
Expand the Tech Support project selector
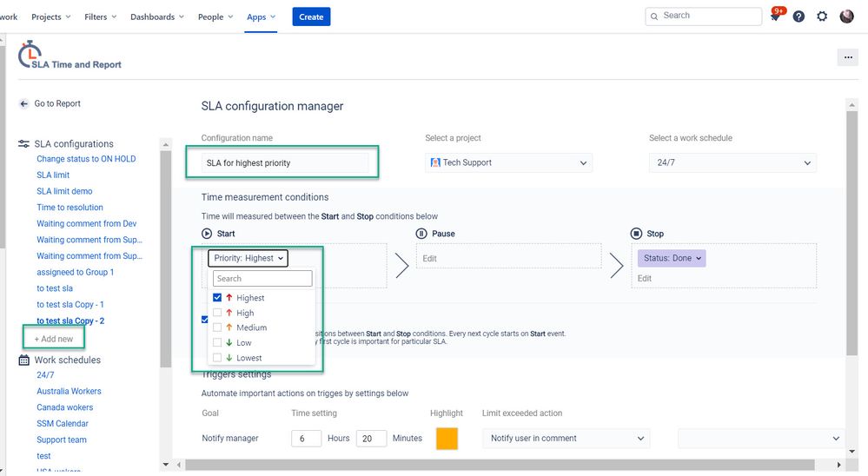pyautogui.click(x=508, y=162)
